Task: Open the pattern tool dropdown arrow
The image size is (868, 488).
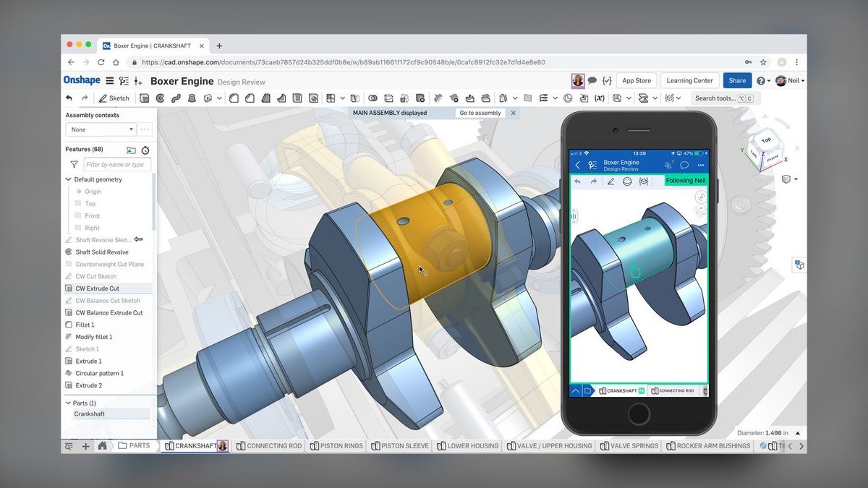Action: [343, 98]
